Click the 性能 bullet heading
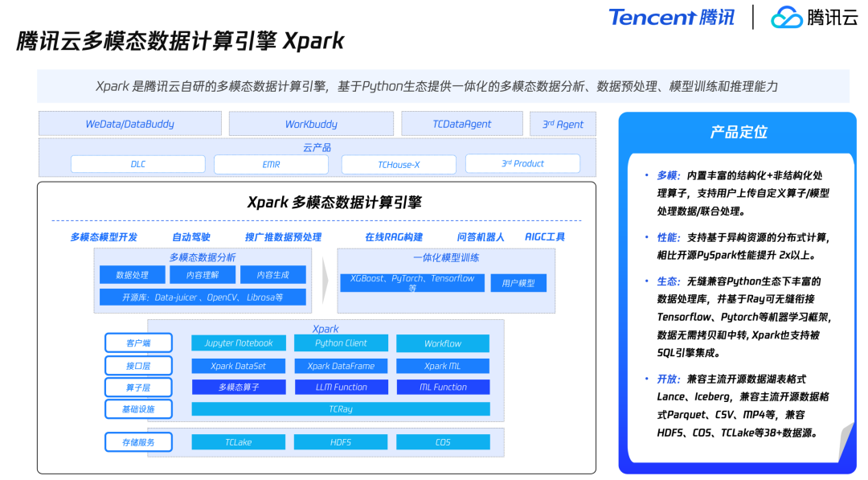The width and height of the screenshot is (868, 480). click(x=669, y=237)
